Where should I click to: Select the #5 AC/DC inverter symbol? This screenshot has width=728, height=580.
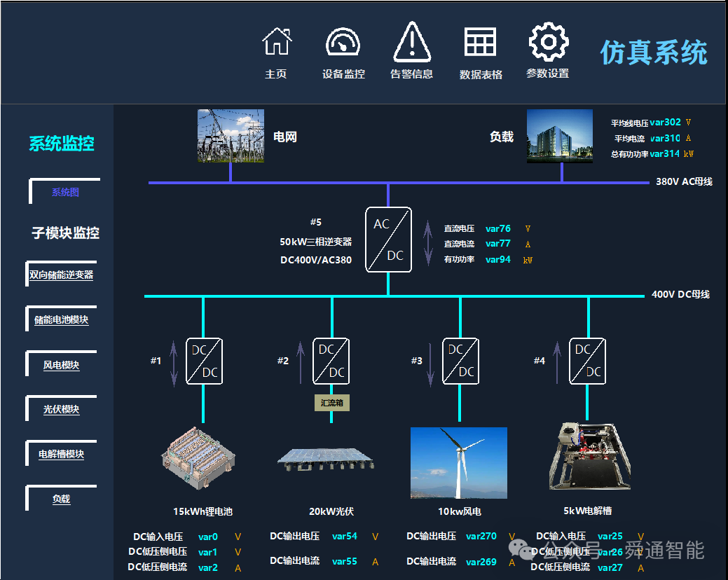coord(388,240)
